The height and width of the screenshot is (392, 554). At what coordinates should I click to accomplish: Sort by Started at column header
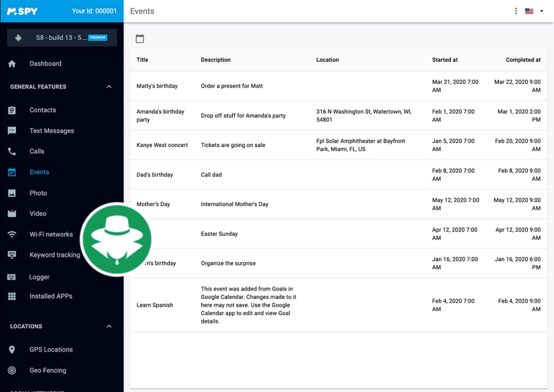tap(444, 60)
